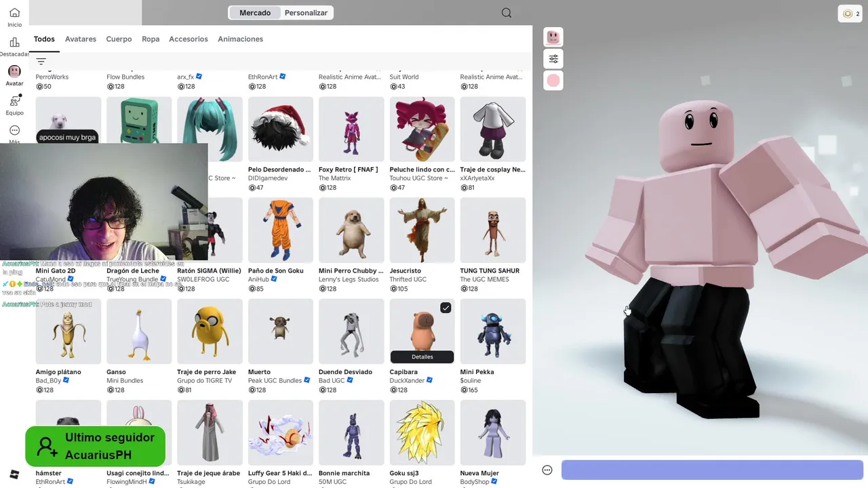Open the Foxy Retro FNAF item thumbnail

click(x=351, y=129)
